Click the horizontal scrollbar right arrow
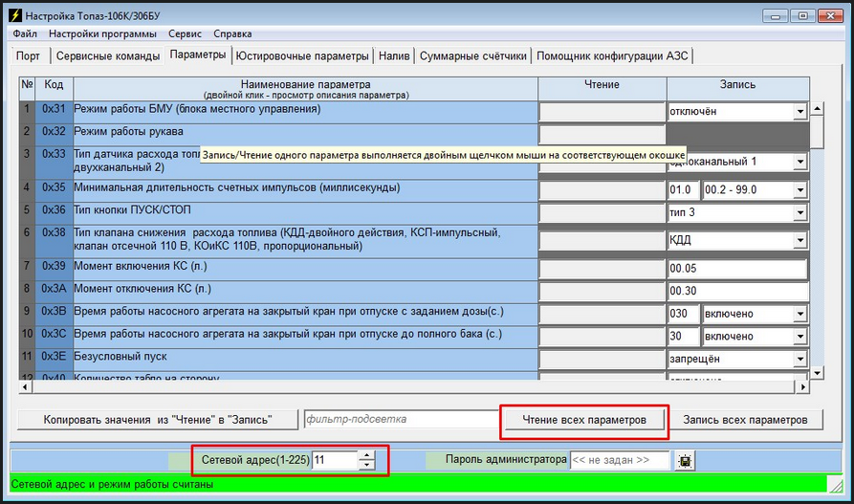This screenshot has height=504, width=854. point(802,387)
